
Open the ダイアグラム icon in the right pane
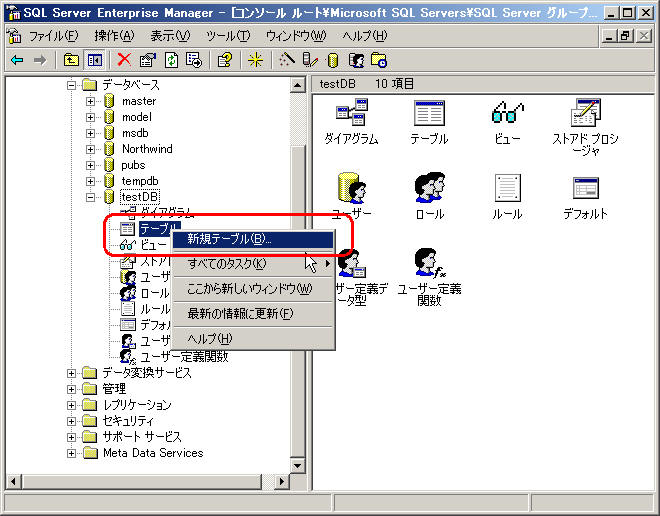351,114
